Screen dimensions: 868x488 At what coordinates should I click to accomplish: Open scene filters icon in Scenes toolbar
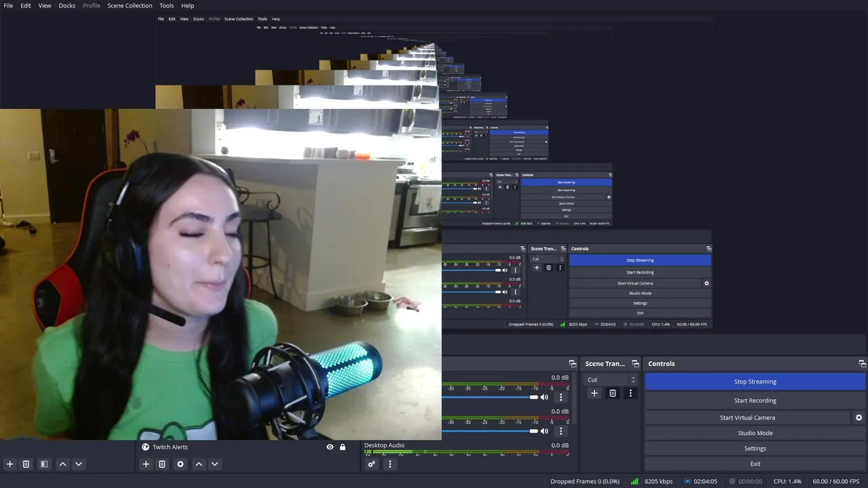click(x=44, y=464)
